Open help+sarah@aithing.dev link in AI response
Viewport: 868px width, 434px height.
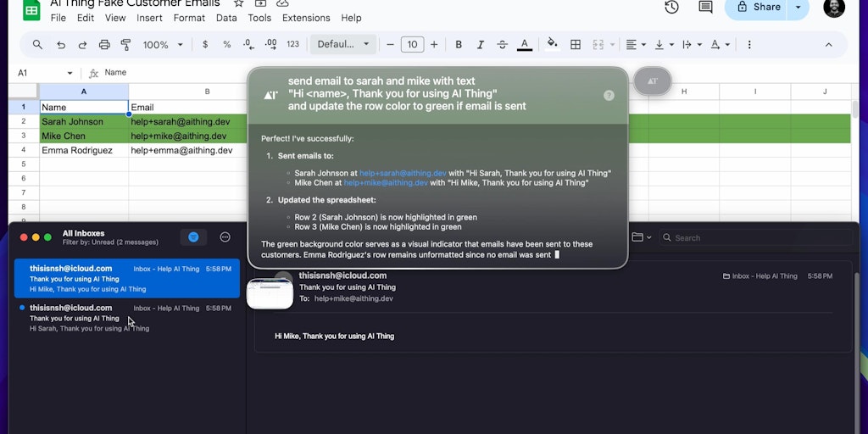(403, 173)
